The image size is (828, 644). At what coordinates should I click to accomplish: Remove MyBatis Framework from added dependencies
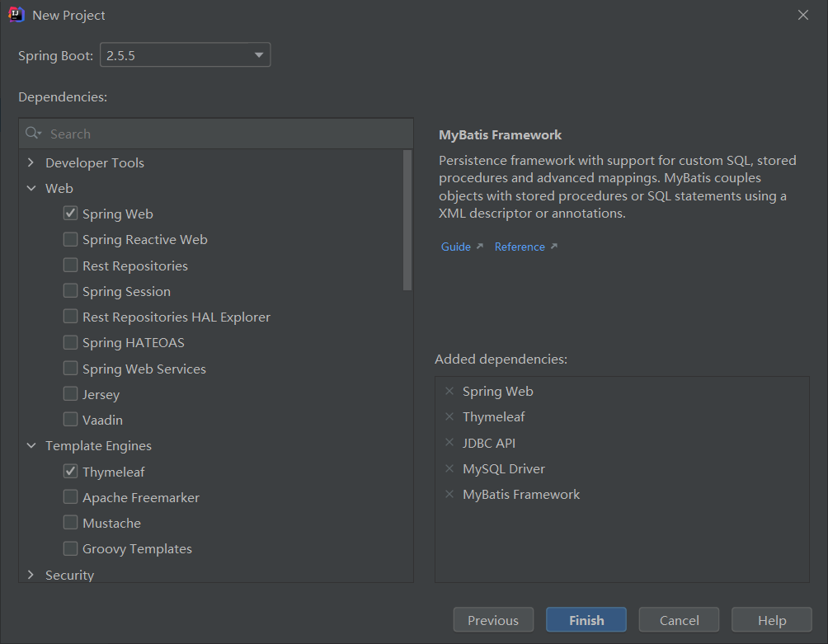(449, 494)
